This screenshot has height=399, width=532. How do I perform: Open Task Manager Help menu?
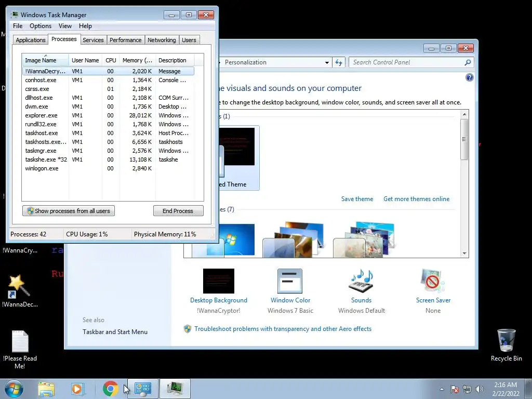coord(85,26)
